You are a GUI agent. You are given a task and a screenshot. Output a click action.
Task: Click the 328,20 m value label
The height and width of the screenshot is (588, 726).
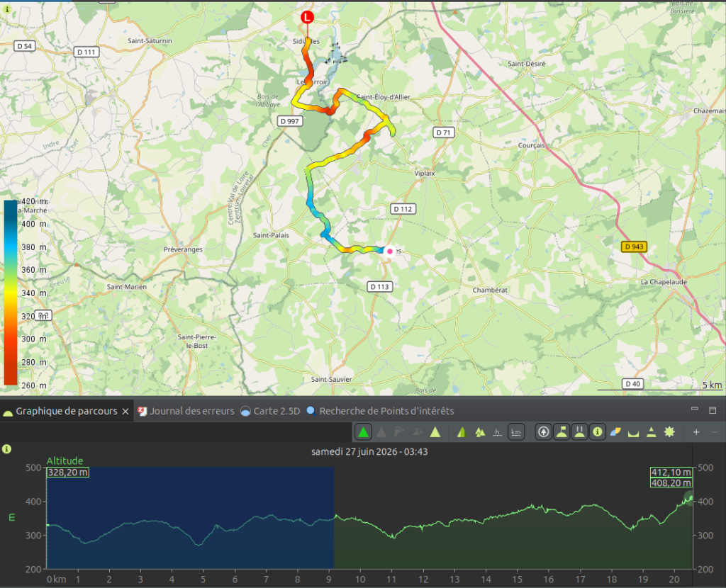click(x=67, y=473)
